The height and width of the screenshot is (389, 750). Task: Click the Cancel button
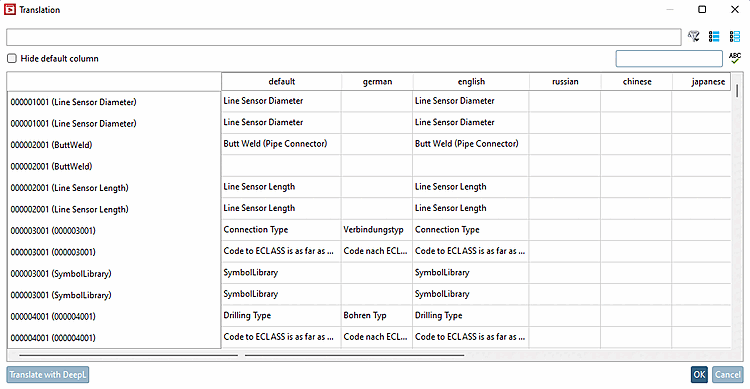coord(728,375)
